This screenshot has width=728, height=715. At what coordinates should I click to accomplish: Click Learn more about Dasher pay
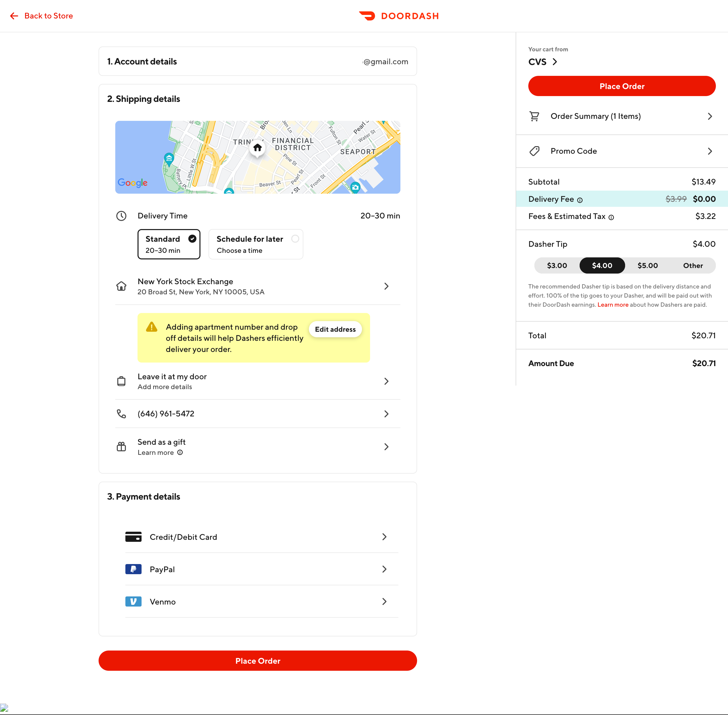(613, 305)
